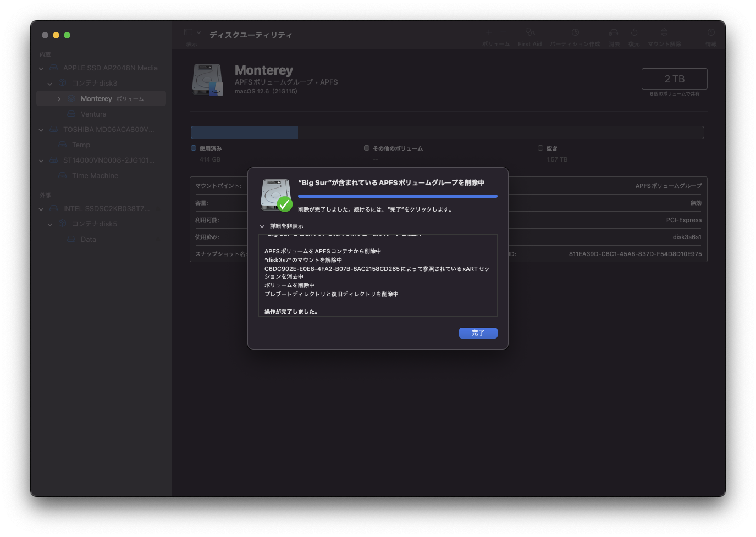Click the 空き legend color swatch
Screen dimensions: 756x537
[540, 148]
